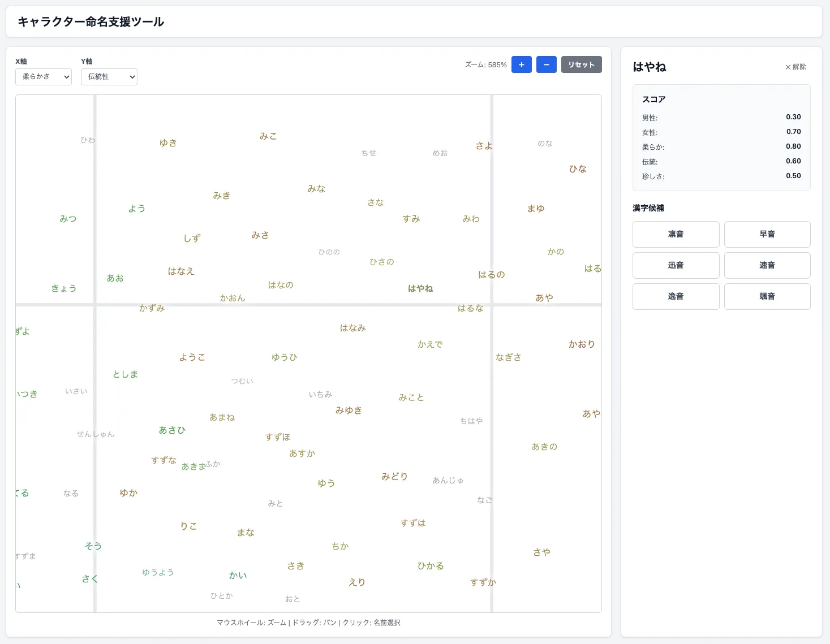830x644 pixels.
Task: Click the name みどり in the scatter plot
Action: click(394, 477)
